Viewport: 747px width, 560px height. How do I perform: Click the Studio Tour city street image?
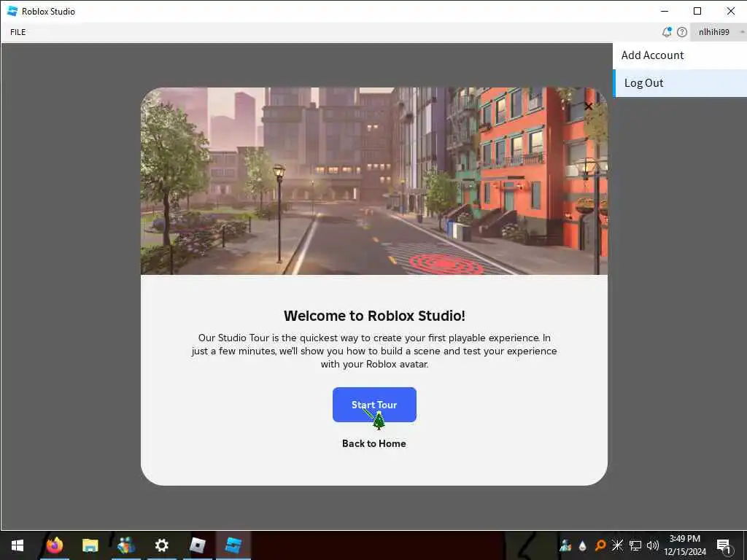pyautogui.click(x=374, y=181)
